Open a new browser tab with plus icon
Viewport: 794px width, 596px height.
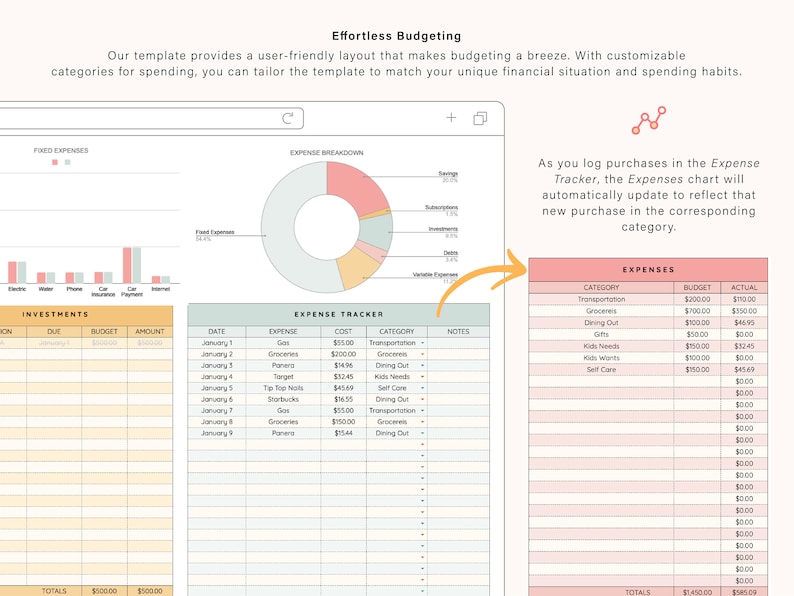coord(451,117)
